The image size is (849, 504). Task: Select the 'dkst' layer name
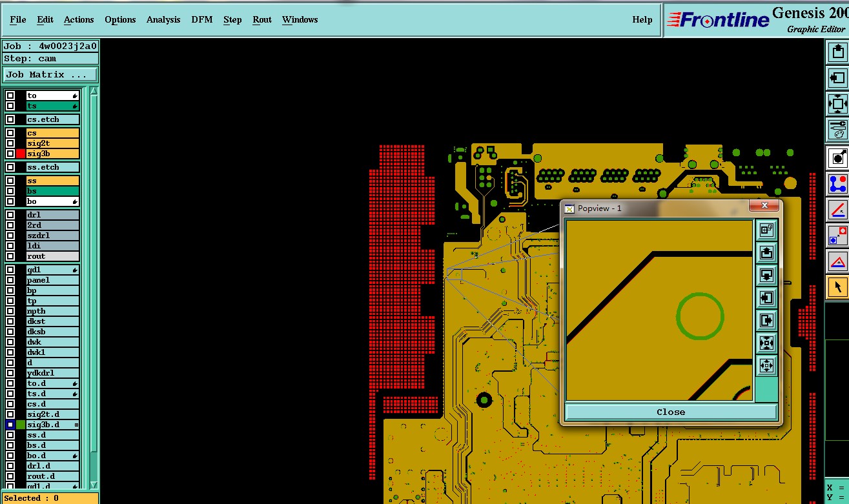pos(52,321)
